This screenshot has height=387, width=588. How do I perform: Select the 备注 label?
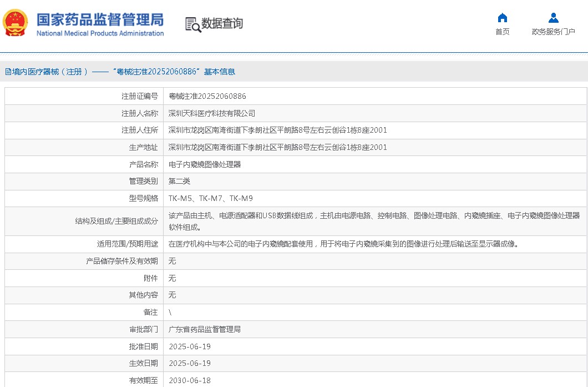[151, 312]
